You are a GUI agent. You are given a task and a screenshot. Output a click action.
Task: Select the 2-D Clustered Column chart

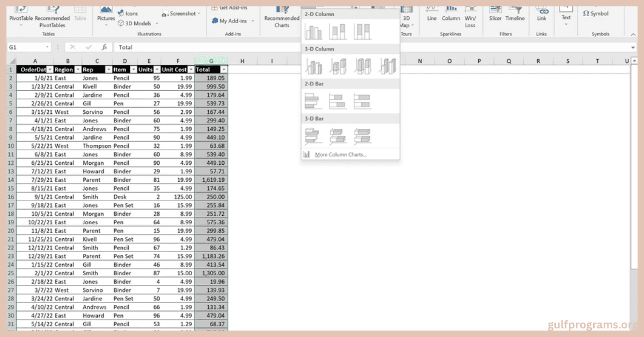click(313, 32)
